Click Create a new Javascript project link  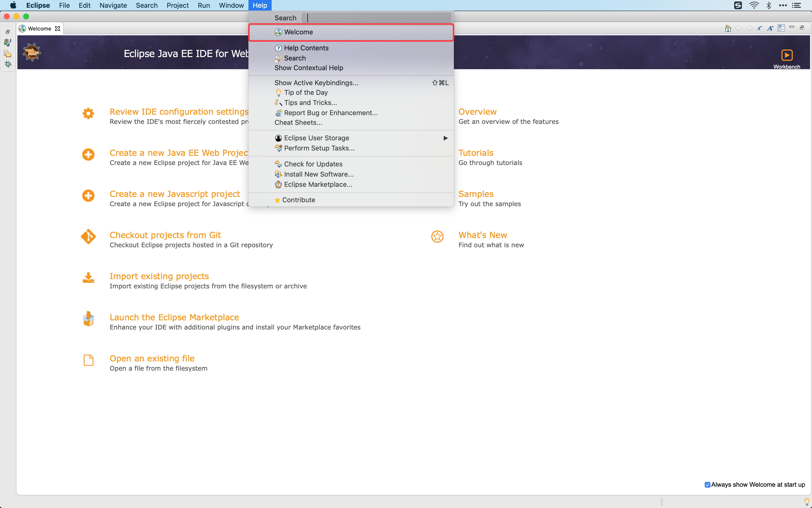(174, 194)
